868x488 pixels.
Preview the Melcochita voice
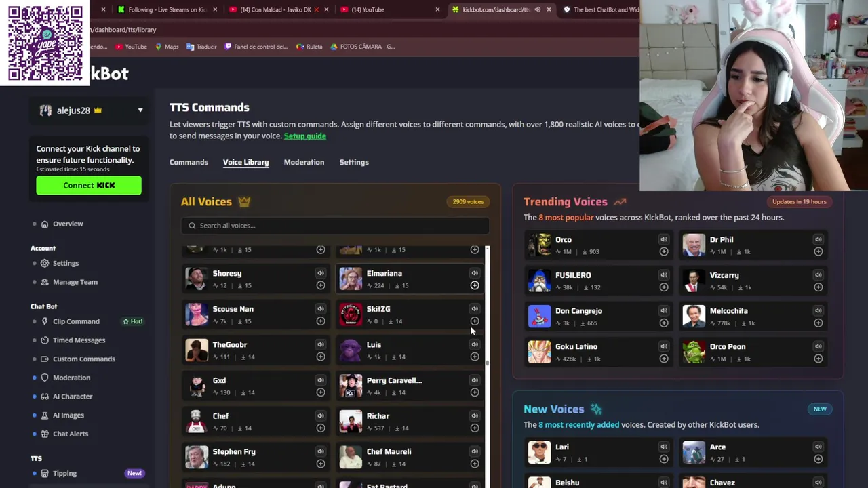(x=818, y=310)
